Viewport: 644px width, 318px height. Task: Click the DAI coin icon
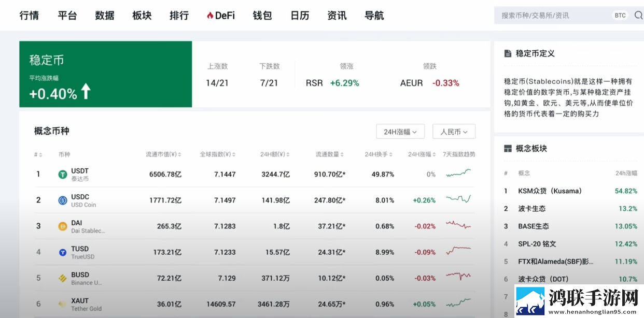pyautogui.click(x=63, y=226)
